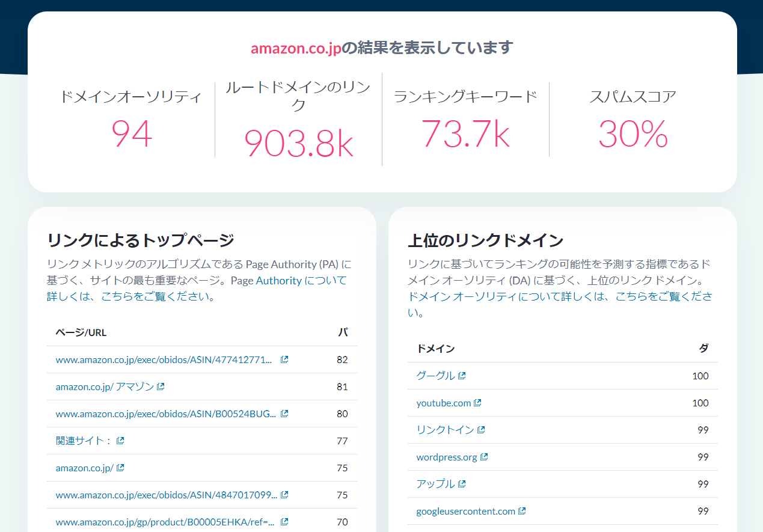
Task: Open external link icon beside アップル
Action: (x=462, y=484)
